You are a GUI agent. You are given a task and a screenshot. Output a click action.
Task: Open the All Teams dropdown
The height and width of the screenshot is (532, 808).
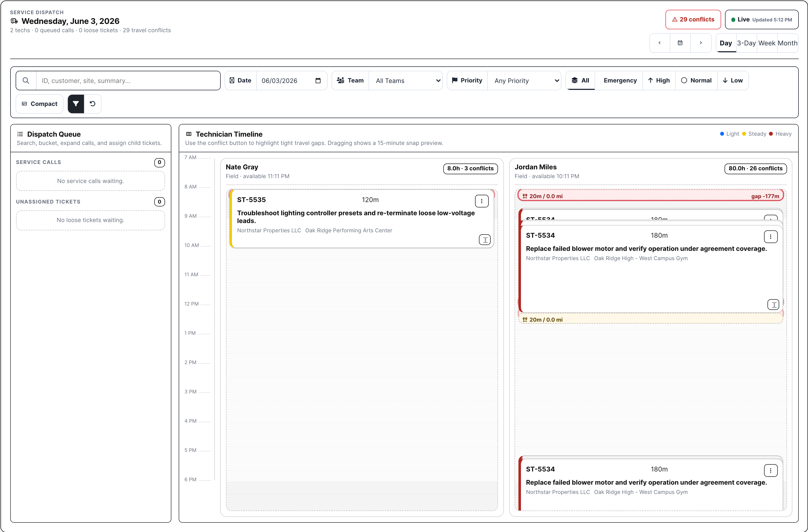(x=406, y=81)
